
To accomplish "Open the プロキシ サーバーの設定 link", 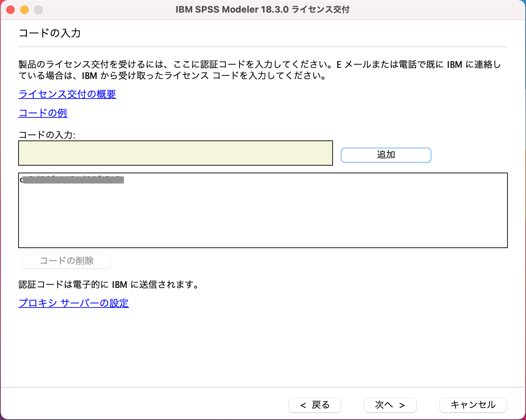I will [73, 303].
